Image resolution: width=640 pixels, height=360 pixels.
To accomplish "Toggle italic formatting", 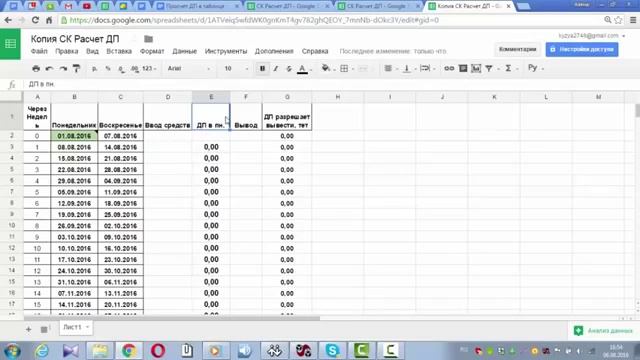I will (276, 69).
